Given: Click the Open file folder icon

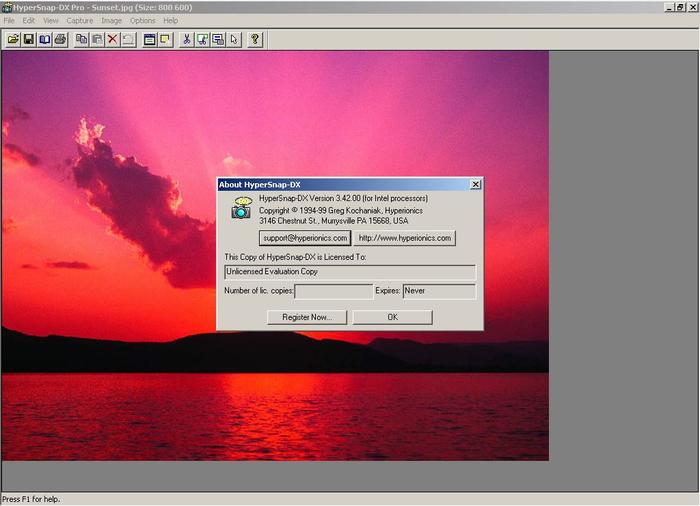Looking at the screenshot, I should point(13,39).
